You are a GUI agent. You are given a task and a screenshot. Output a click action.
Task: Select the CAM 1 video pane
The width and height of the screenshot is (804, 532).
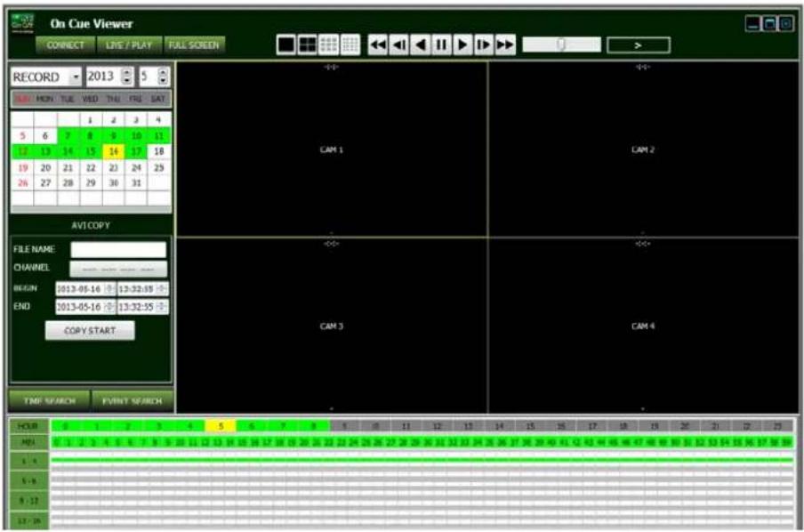pos(332,149)
